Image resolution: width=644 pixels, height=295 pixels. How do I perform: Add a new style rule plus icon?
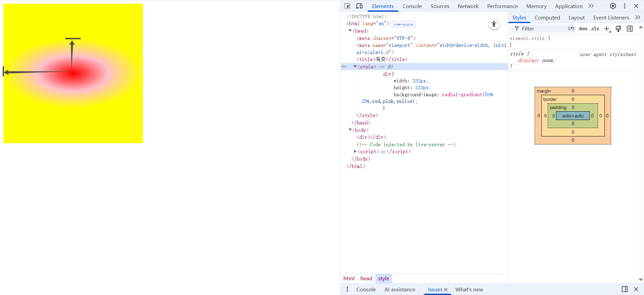point(607,29)
